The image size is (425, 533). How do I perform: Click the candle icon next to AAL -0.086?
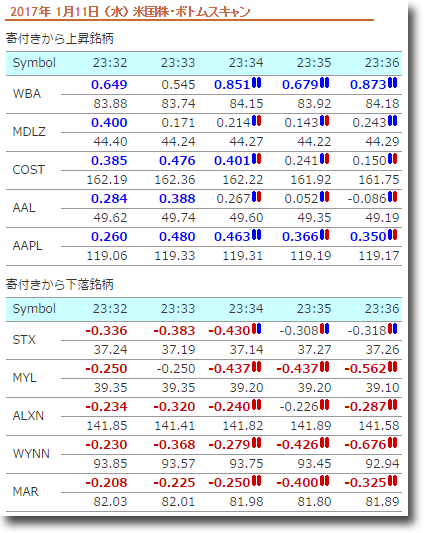(392, 197)
